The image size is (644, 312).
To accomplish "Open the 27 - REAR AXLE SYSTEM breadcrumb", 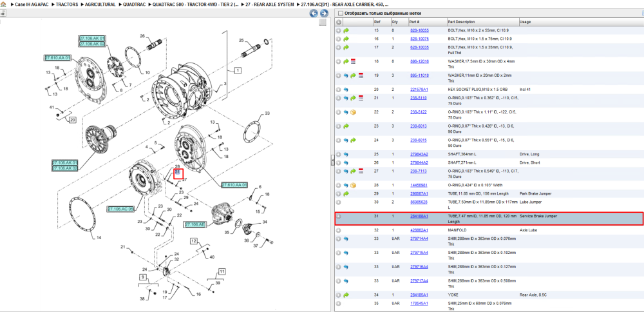I will (x=269, y=4).
